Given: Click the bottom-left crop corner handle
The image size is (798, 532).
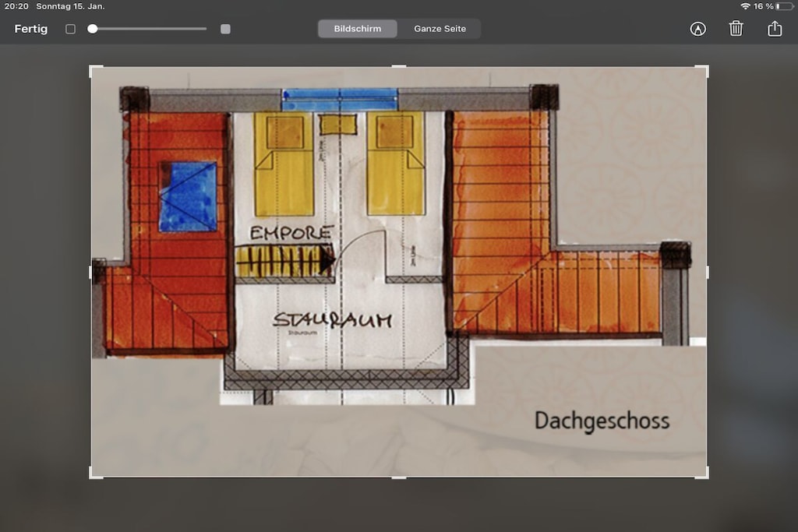Looking at the screenshot, I should click(x=94, y=474).
